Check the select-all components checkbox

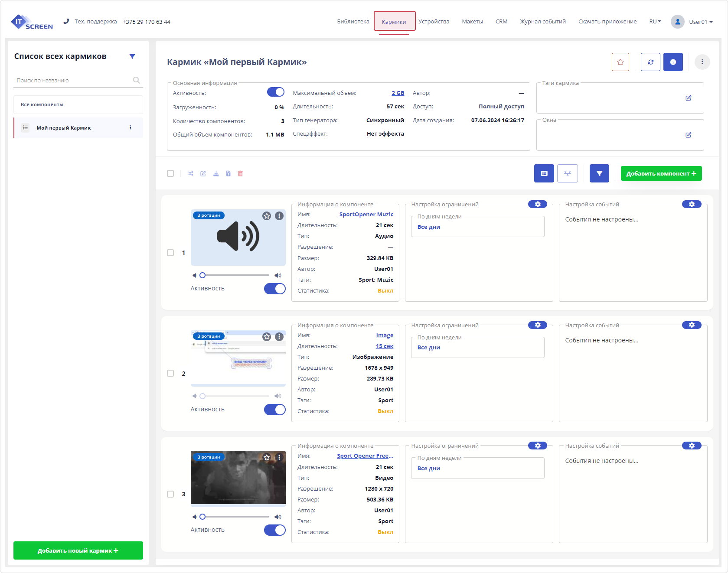tap(170, 173)
